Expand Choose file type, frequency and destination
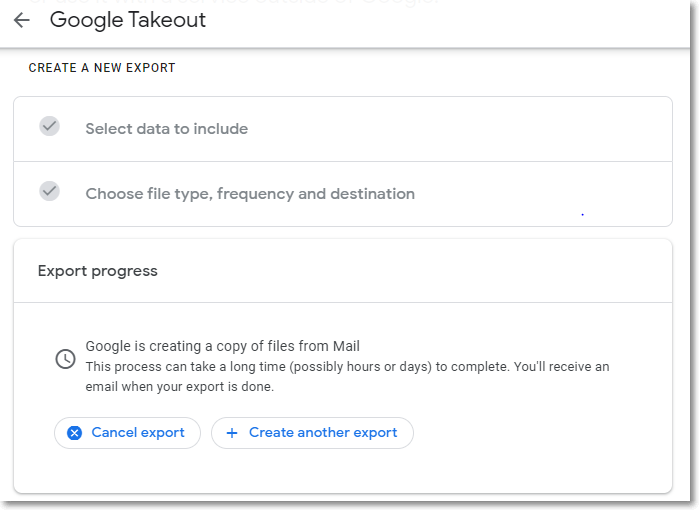The height and width of the screenshot is (510, 699). click(250, 194)
